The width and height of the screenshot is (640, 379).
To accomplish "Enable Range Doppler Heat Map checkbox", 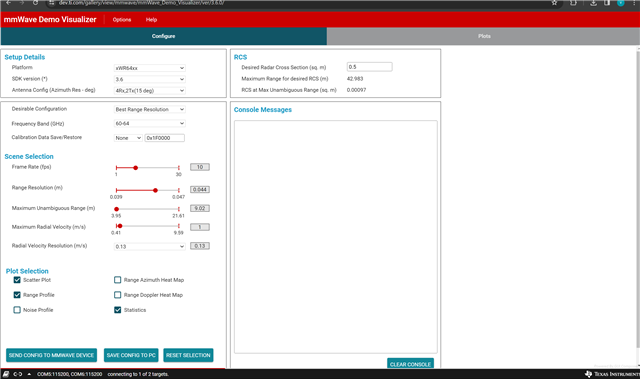I will click(118, 295).
